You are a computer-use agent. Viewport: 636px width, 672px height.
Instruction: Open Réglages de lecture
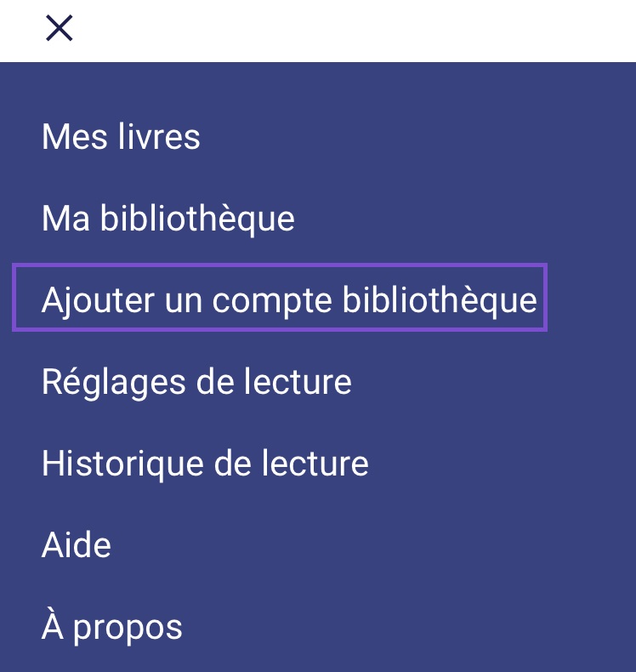coord(196,382)
